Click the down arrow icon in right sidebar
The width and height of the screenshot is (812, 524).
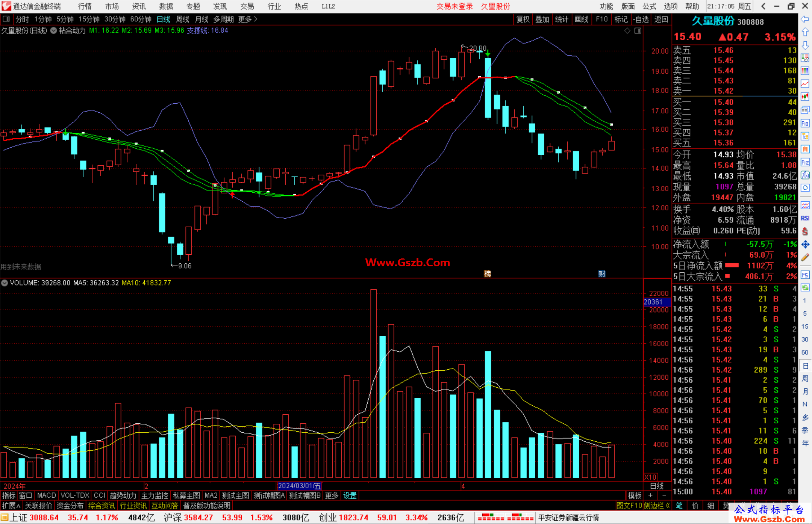click(x=805, y=45)
